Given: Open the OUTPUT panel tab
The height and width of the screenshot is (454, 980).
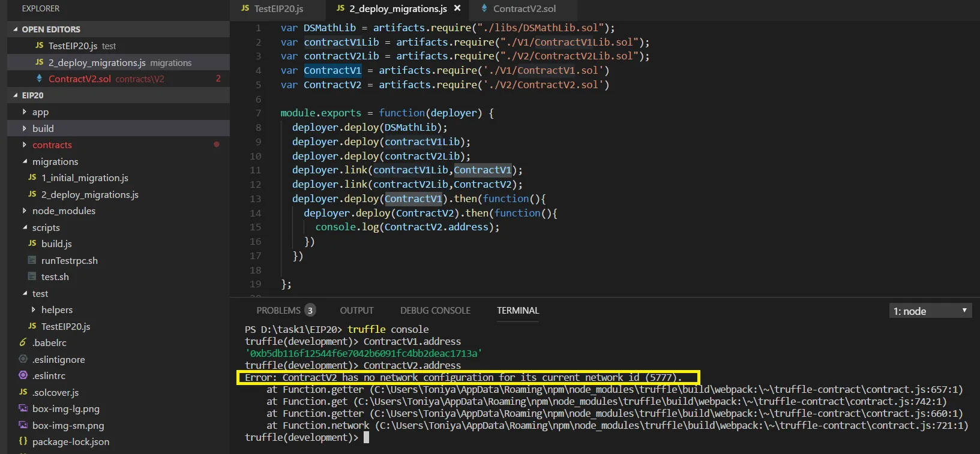Looking at the screenshot, I should click(356, 311).
